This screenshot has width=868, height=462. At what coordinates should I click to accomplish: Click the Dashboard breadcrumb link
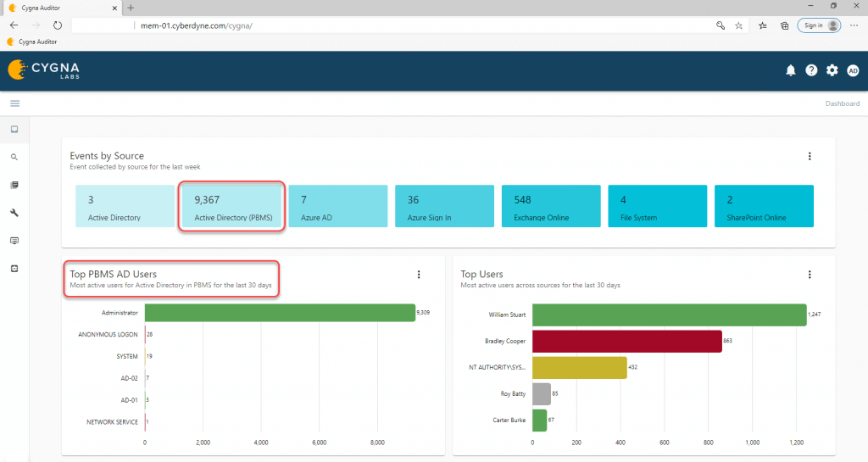pos(842,103)
